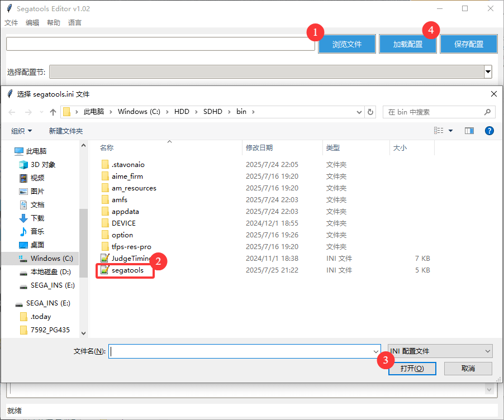Open the 帮助 menu
The width and height of the screenshot is (504, 420).
coord(53,22)
